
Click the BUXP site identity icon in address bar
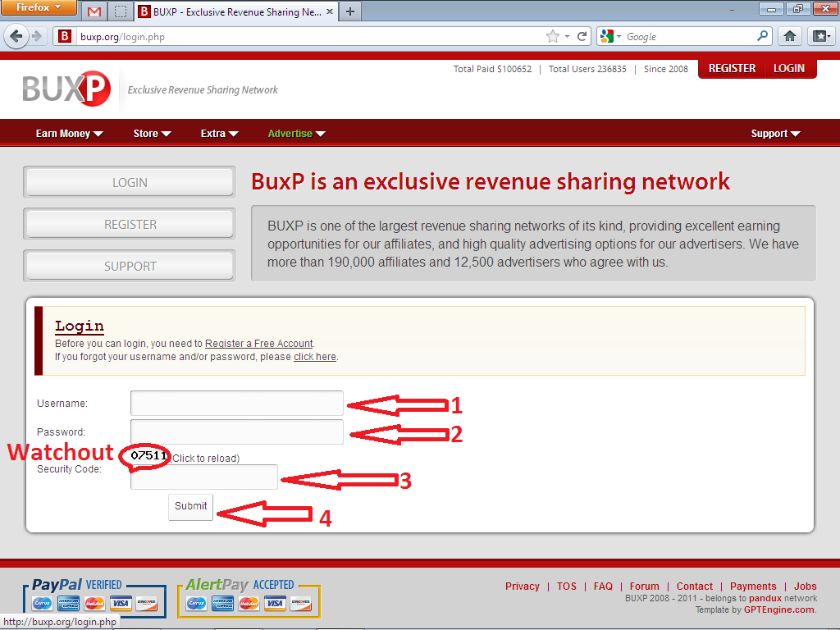click(65, 36)
